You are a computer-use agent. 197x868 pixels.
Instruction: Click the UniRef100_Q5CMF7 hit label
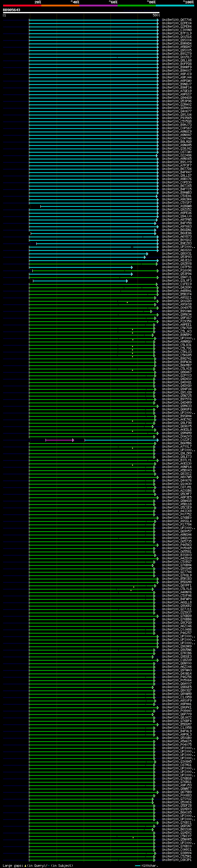point(176,494)
